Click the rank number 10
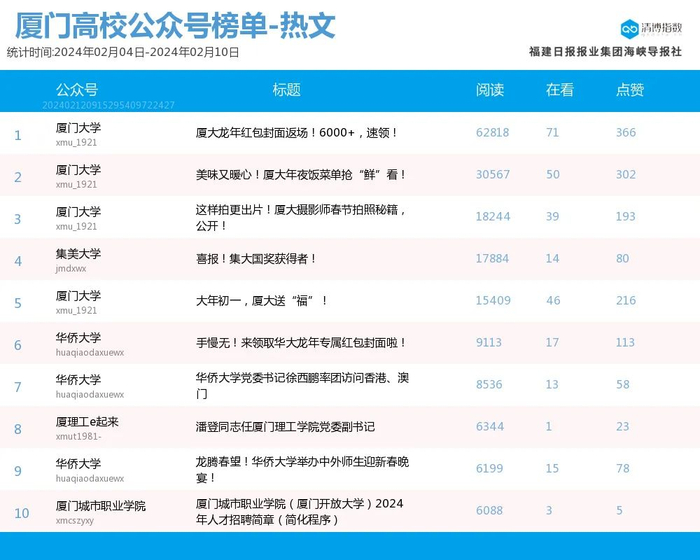Image resolution: width=700 pixels, height=560 pixels. click(x=22, y=513)
